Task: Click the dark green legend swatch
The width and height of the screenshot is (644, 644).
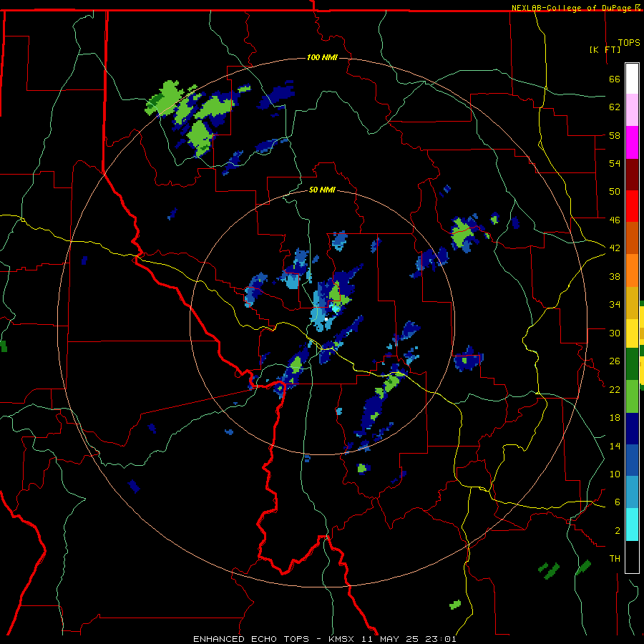Action: [632, 364]
